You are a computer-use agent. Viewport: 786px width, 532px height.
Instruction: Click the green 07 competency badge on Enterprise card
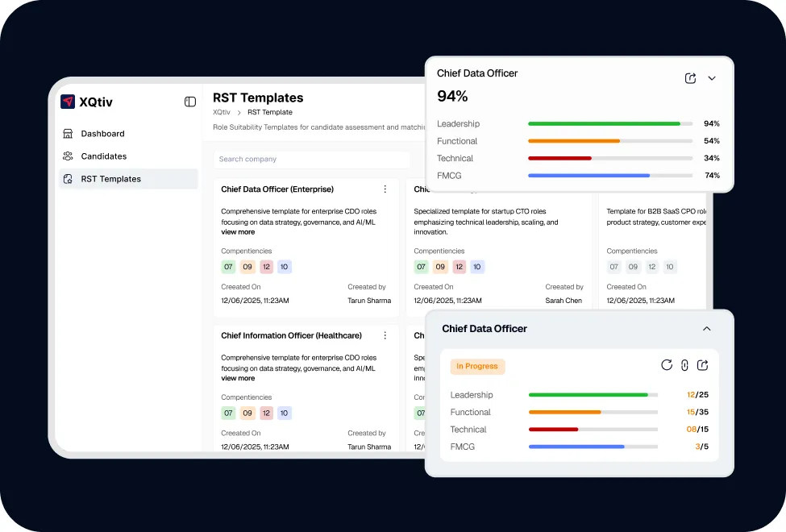click(x=228, y=267)
